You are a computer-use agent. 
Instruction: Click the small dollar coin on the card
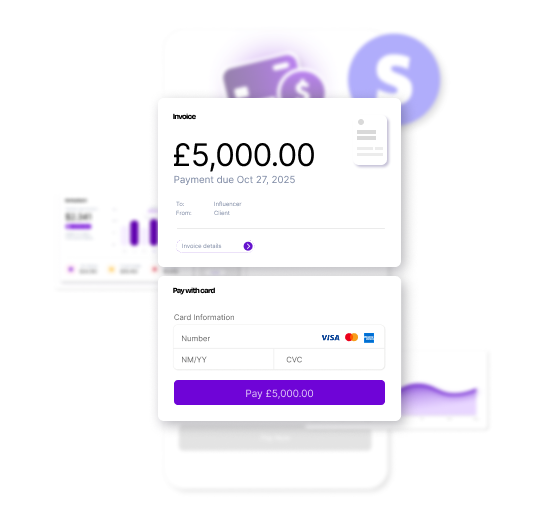point(302,86)
